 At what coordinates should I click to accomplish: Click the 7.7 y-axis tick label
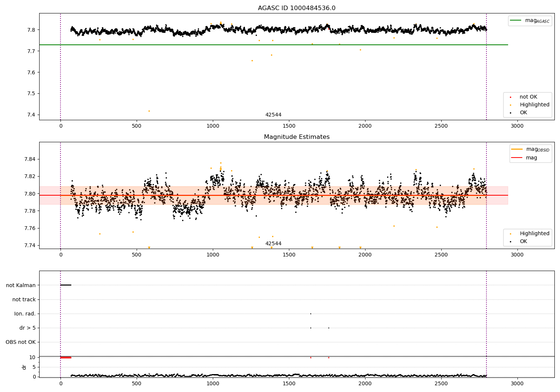(x=31, y=51)
